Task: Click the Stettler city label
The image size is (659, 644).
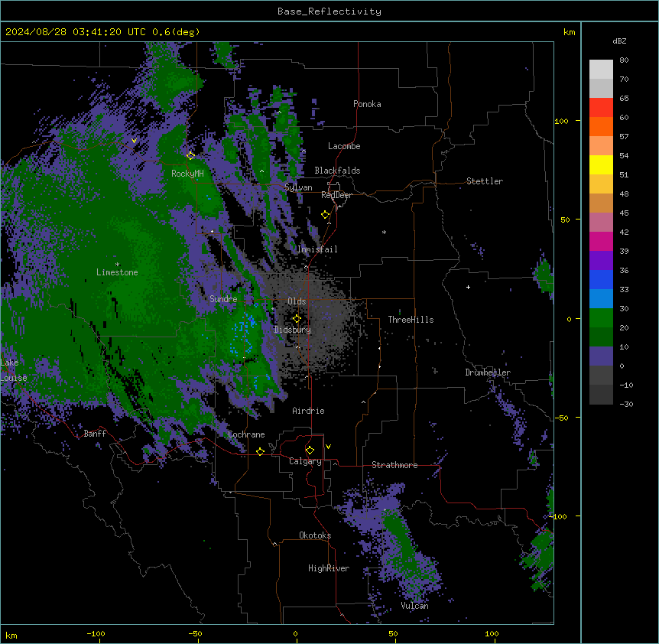Action: [485, 181]
